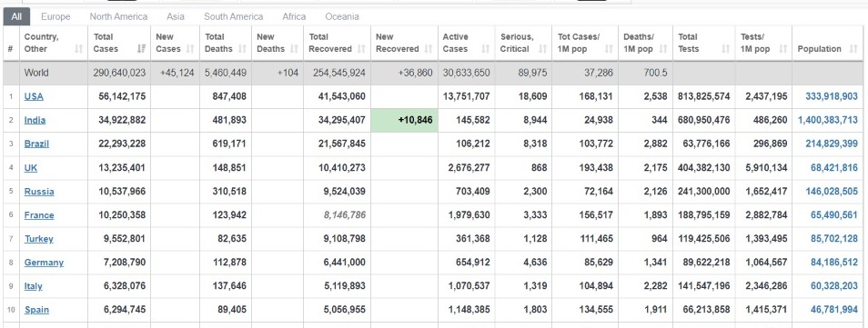
Task: Sort by Serious, Critical arrow icon
Action: [542, 49]
